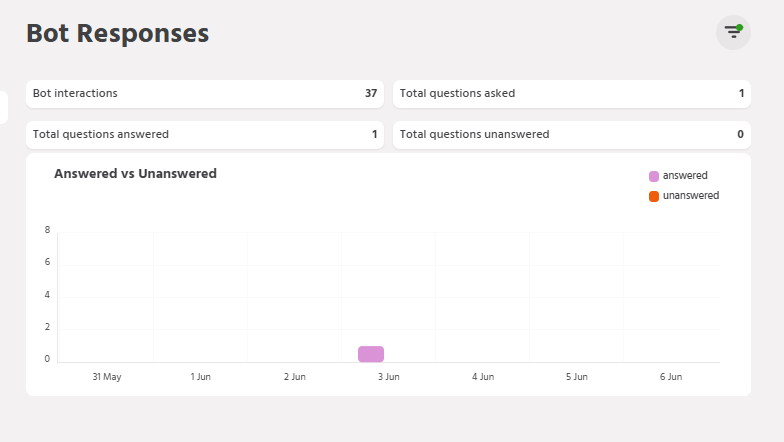The height and width of the screenshot is (442, 784).
Task: Open the filter options icon
Action: (x=733, y=33)
